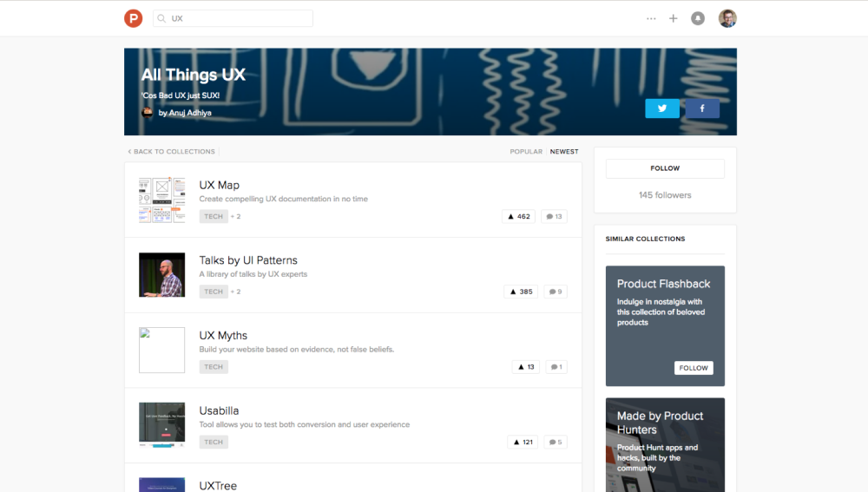Focus the search field containing UX
The width and height of the screenshot is (868, 492).
pyautogui.click(x=233, y=18)
